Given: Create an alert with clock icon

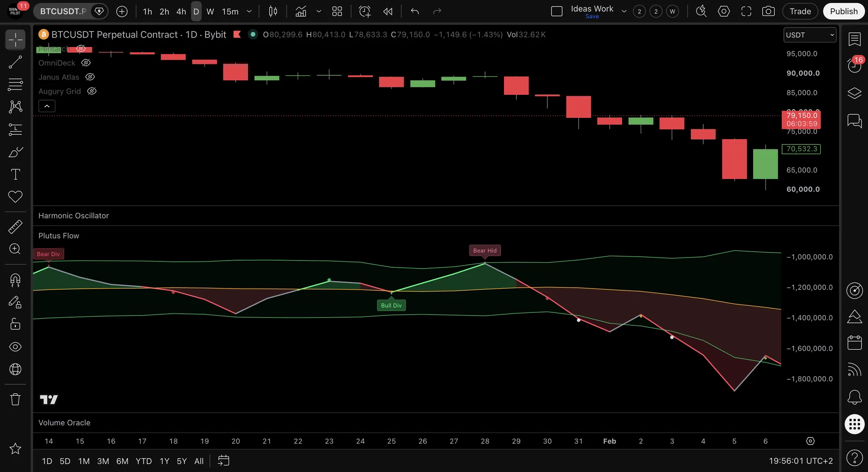Looking at the screenshot, I should coord(364,12).
